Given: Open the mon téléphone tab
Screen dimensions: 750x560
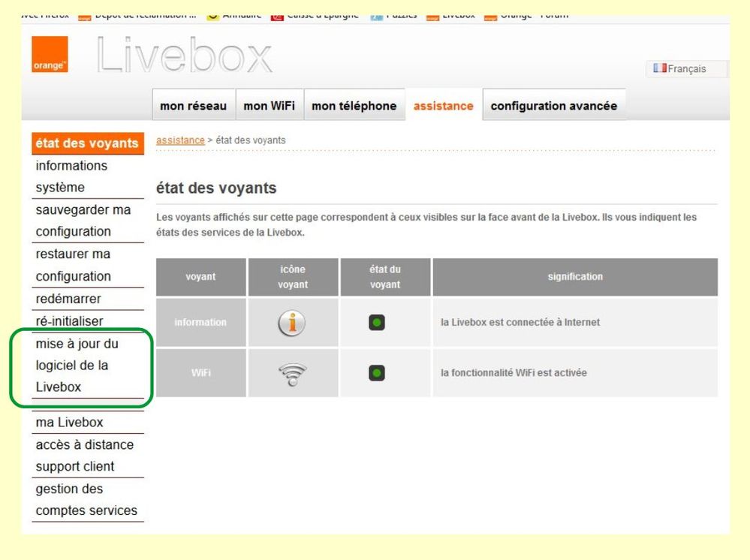Looking at the screenshot, I should coord(354,105).
